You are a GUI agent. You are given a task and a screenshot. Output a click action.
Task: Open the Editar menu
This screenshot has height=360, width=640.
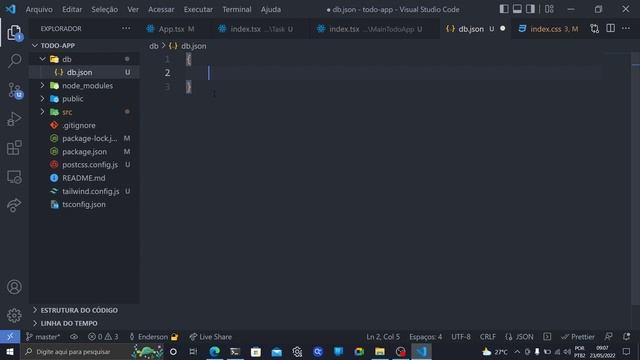[x=72, y=9]
